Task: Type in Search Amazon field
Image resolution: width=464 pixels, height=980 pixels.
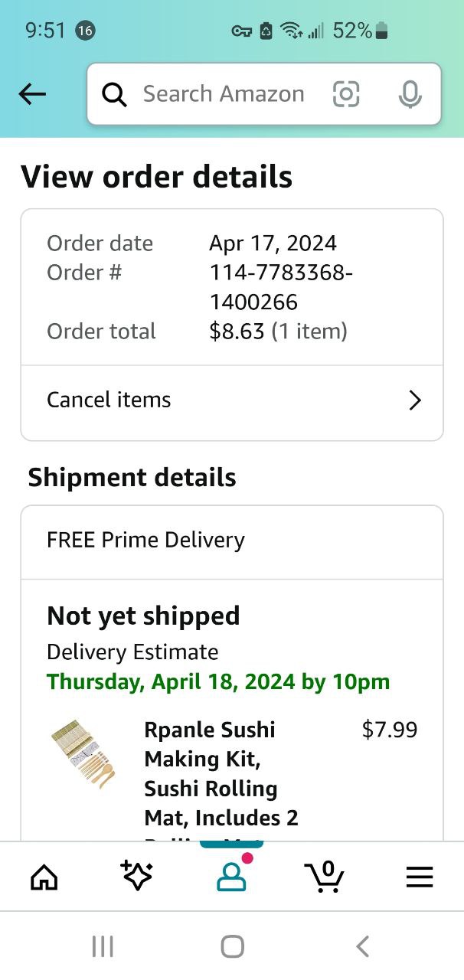Action: click(224, 94)
